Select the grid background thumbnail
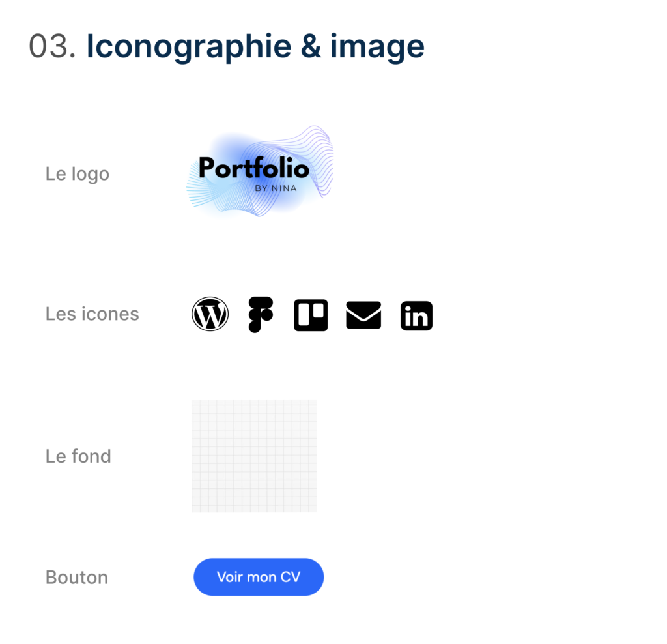667x644 pixels. click(x=254, y=456)
